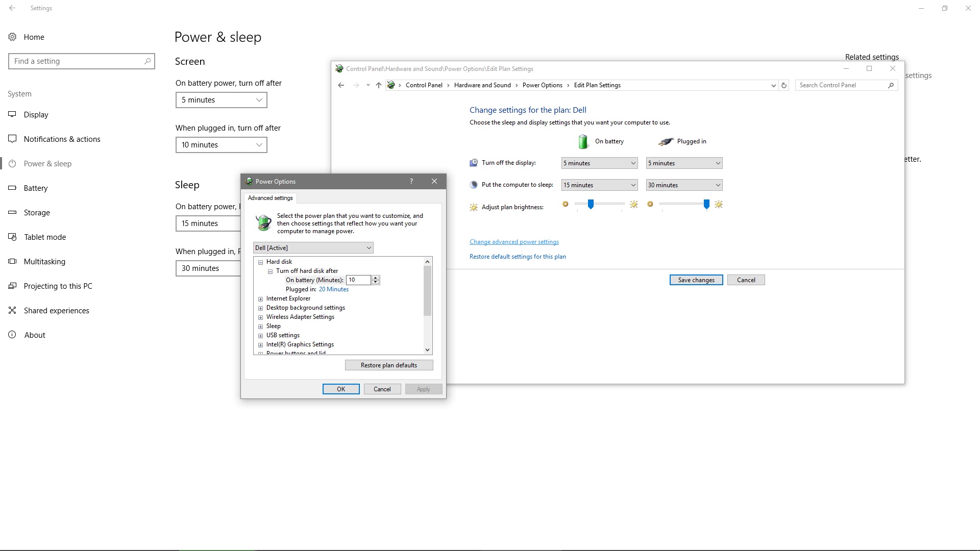The height and width of the screenshot is (551, 980).
Task: Open address bar history dropdown
Action: pyautogui.click(x=773, y=86)
